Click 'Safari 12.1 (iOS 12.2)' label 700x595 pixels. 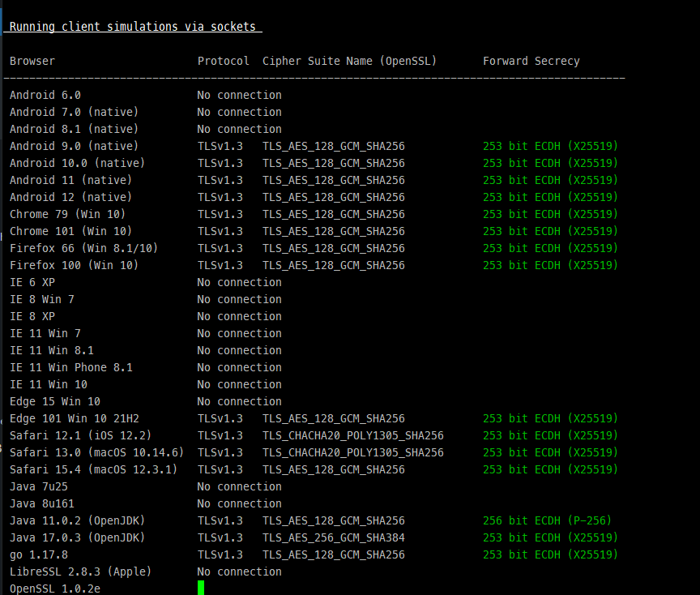(x=81, y=435)
